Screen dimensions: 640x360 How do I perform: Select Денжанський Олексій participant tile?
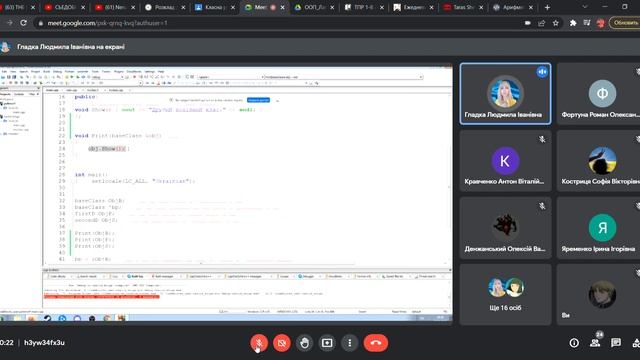tap(505, 227)
